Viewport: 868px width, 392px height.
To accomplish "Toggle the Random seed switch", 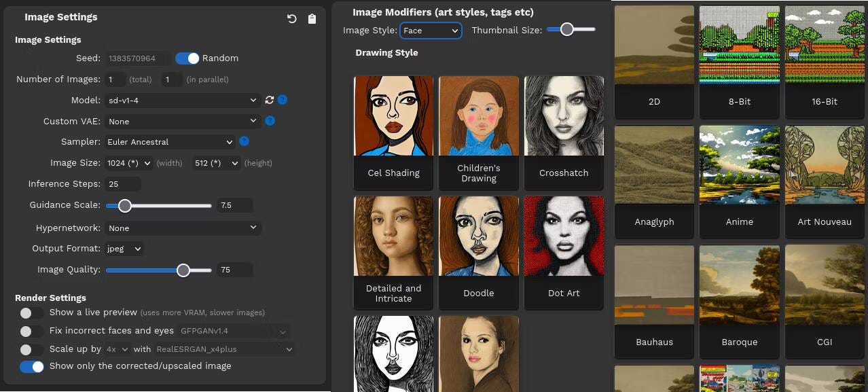I will (x=187, y=58).
